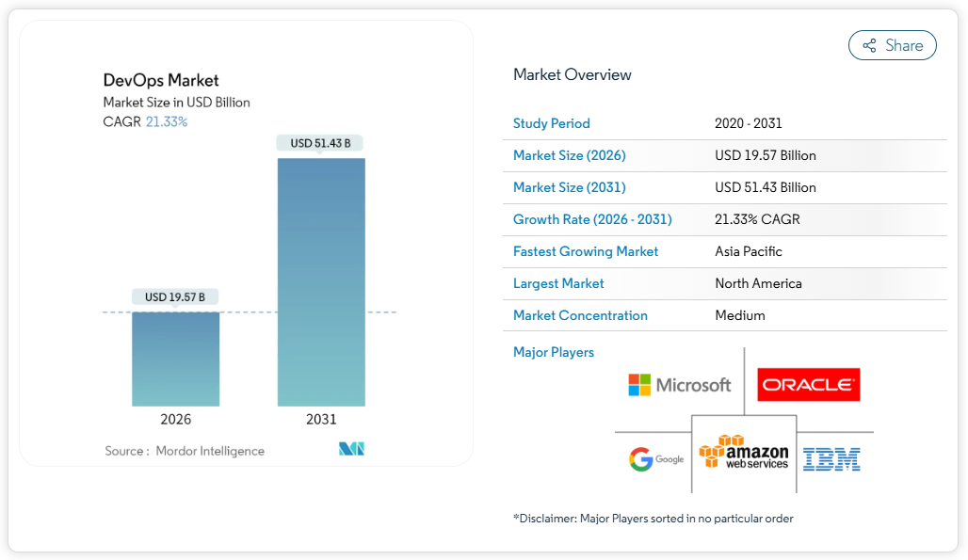Click the Fastest Growing Market label
This screenshot has width=968, height=560.
click(x=586, y=251)
